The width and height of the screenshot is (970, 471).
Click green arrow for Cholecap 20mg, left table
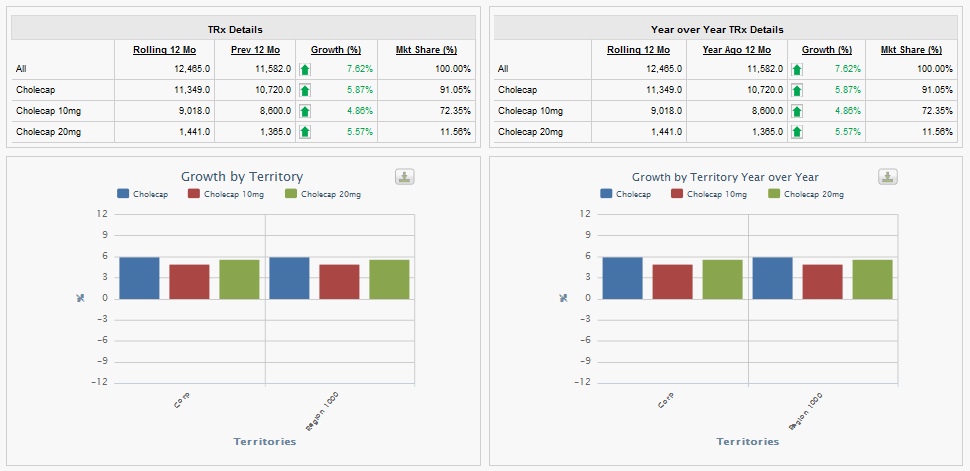pos(305,132)
